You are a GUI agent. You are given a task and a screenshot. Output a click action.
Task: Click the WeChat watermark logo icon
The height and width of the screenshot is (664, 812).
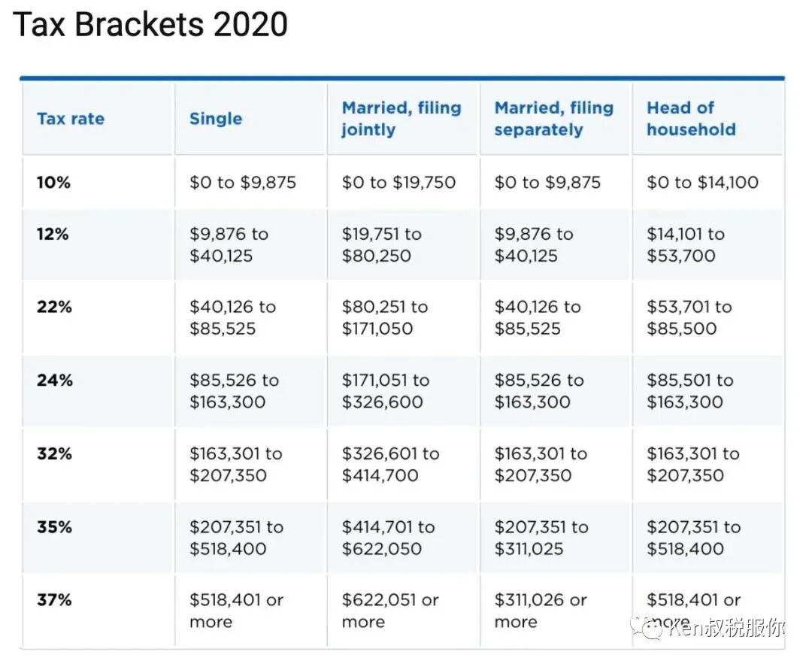pos(647,626)
